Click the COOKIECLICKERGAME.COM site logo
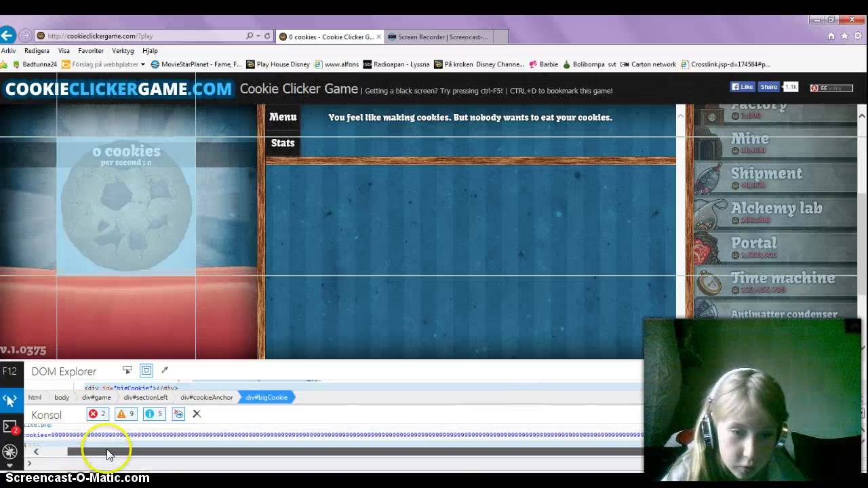Viewport: 868px width, 488px height. point(118,89)
